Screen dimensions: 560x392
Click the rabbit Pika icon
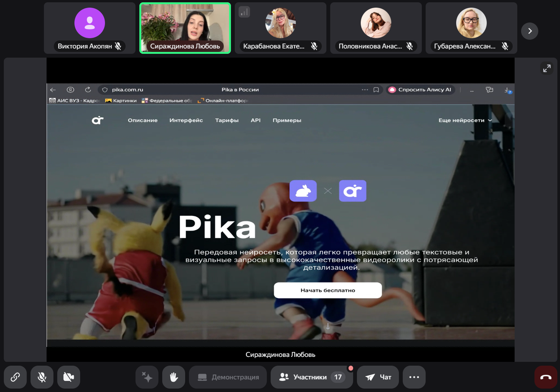[303, 191]
